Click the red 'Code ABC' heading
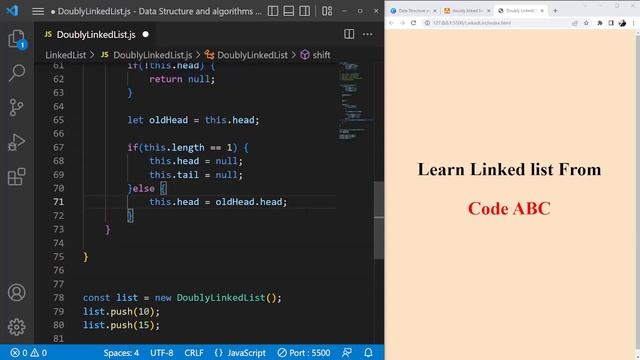Viewport: 640px width, 360px height. click(509, 209)
